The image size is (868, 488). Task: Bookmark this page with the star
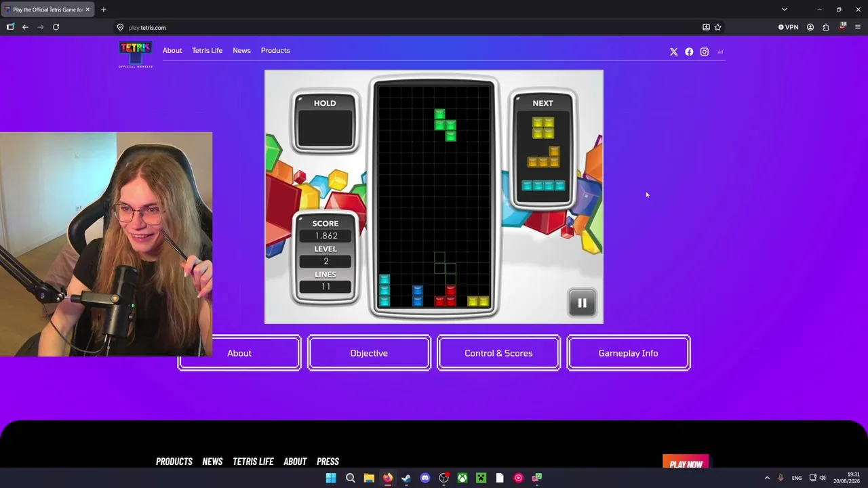(717, 27)
